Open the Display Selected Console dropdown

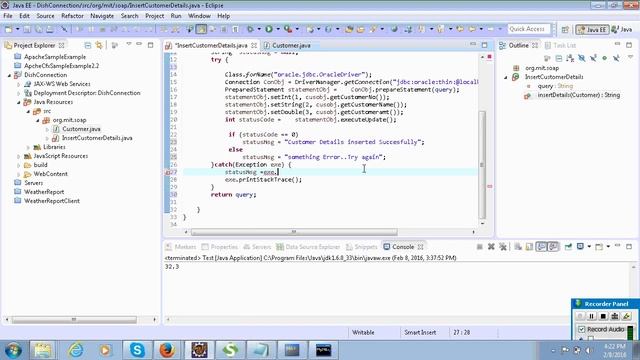(x=589, y=247)
